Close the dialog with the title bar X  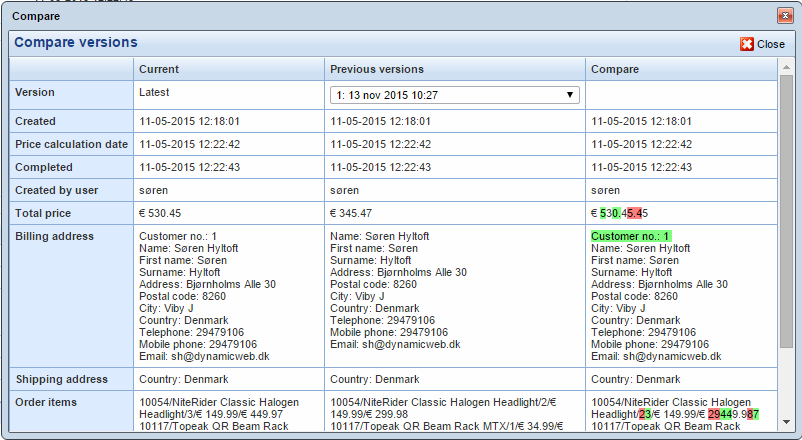click(785, 16)
